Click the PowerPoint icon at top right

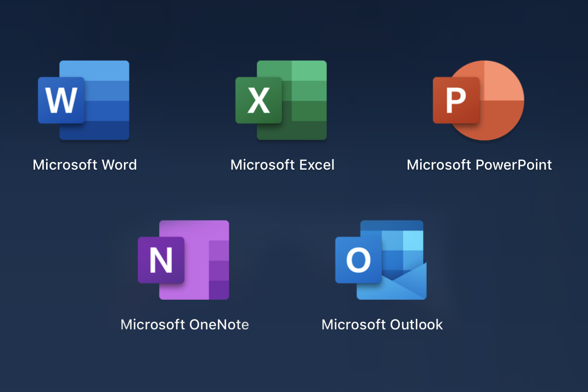tap(478, 100)
